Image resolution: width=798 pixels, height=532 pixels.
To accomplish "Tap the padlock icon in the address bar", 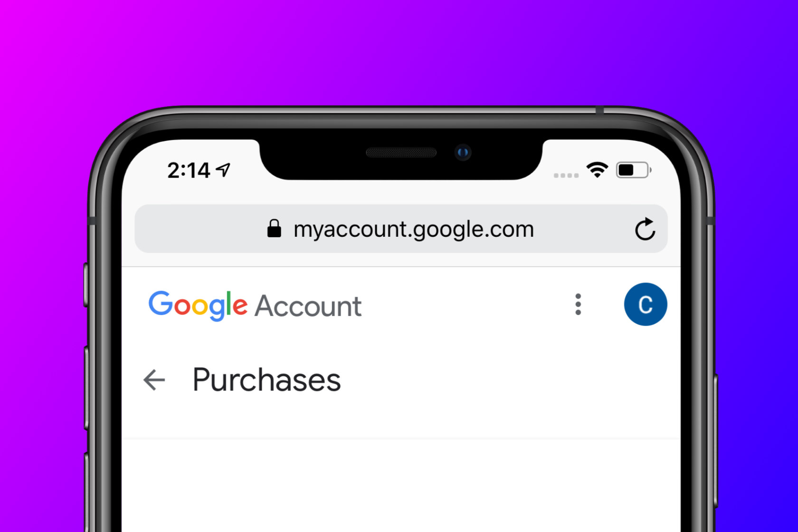I will coord(274,228).
